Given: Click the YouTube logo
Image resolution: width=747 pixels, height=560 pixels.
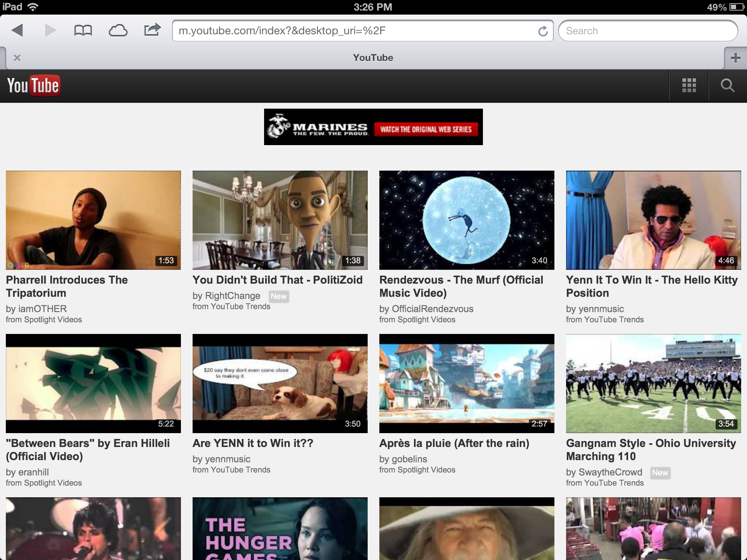Looking at the screenshot, I should [34, 86].
